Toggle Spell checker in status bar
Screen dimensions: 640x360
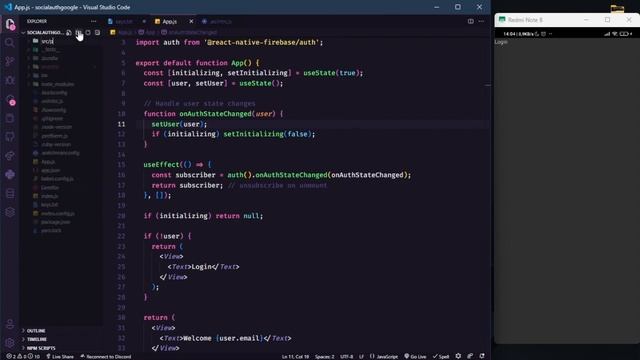pyautogui.click(x=441, y=356)
